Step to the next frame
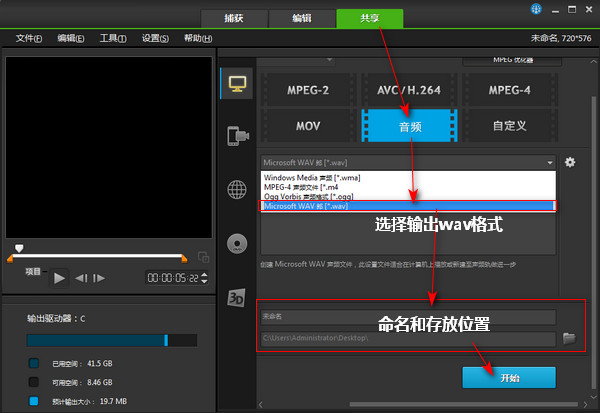 click(x=99, y=278)
